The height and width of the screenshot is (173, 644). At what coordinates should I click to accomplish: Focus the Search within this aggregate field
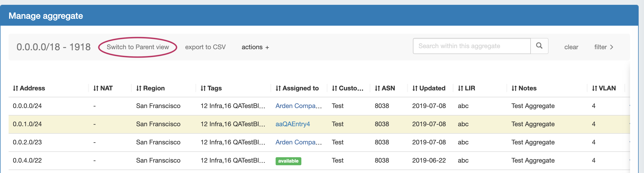tap(472, 46)
